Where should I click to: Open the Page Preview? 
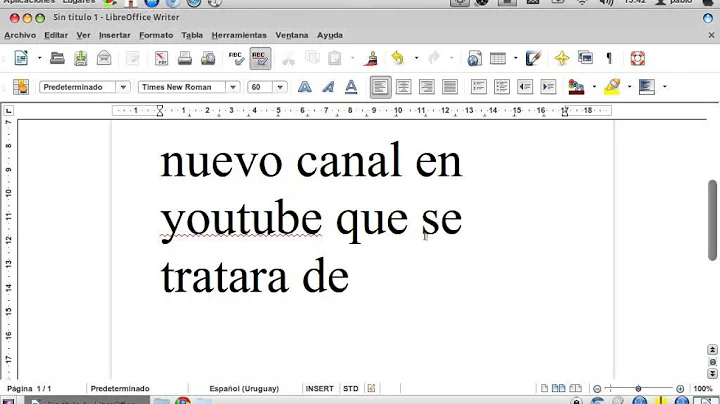(208, 58)
